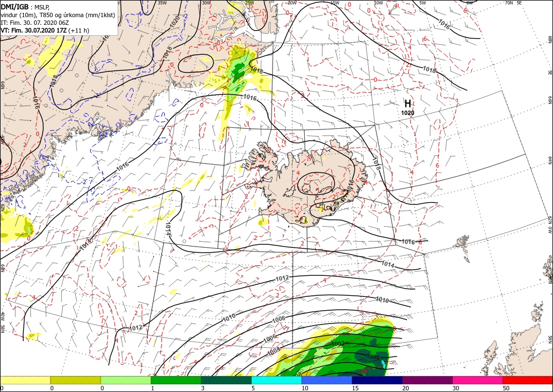
Task: Click the dark green legend swatch above 3
Action: (226, 380)
